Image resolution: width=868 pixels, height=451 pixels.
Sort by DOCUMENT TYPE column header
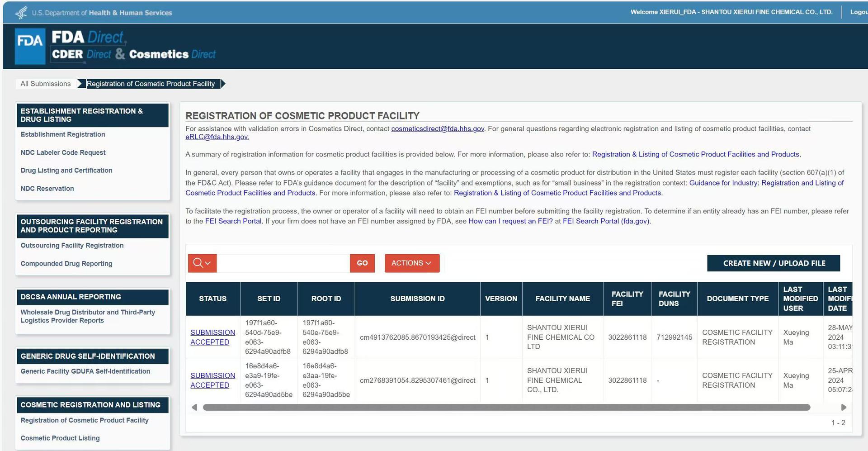coord(738,299)
